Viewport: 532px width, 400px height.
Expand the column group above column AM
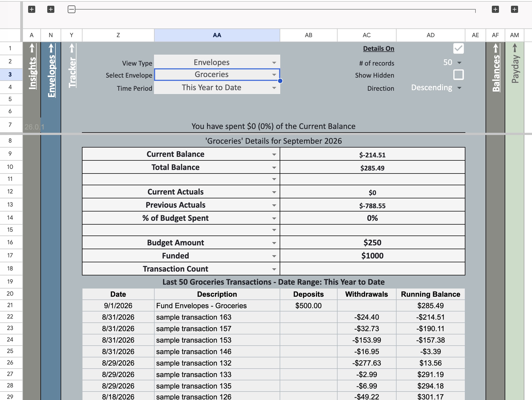(x=515, y=9)
